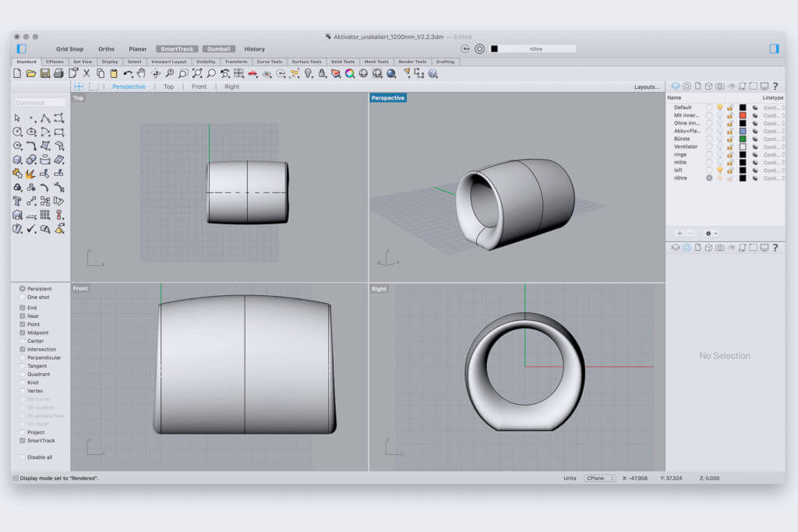Click the question mark in upper right panel

775,86
